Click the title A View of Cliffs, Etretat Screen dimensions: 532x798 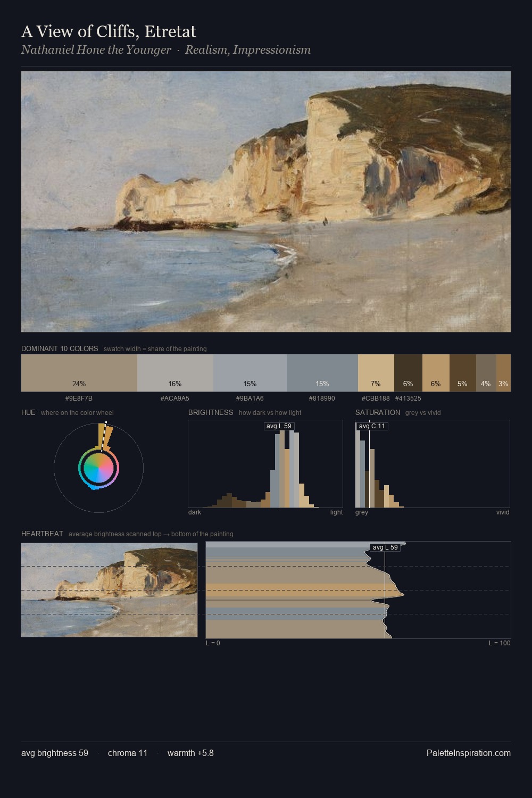[x=109, y=32]
